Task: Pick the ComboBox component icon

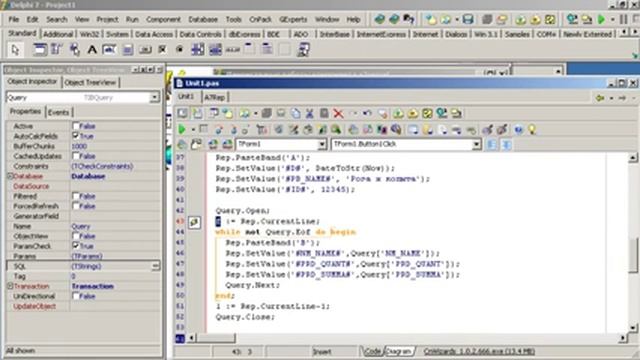Action: click(215, 49)
